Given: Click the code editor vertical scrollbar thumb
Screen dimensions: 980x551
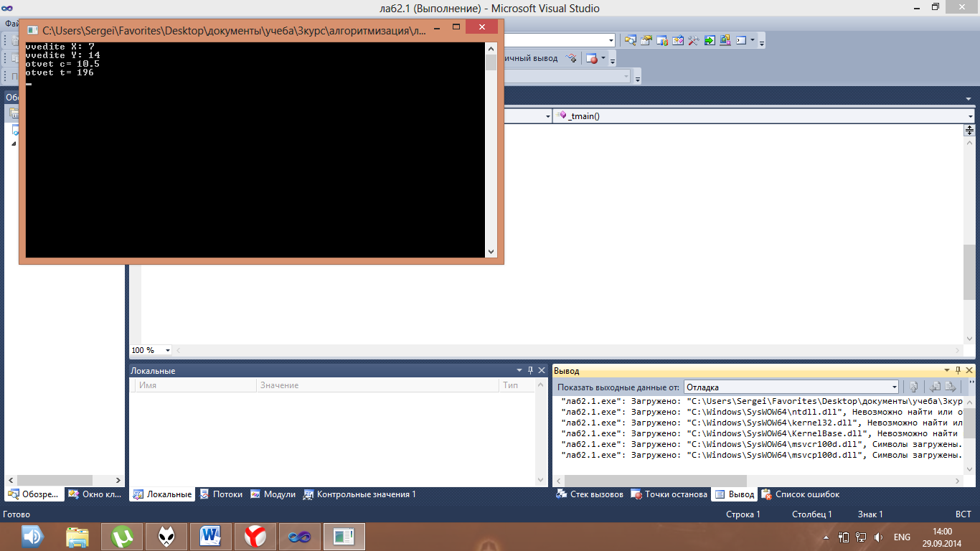Looking at the screenshot, I should pos(969,272).
